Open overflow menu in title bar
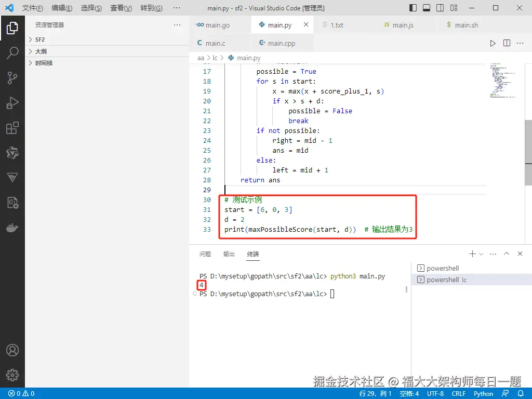 coord(177,8)
